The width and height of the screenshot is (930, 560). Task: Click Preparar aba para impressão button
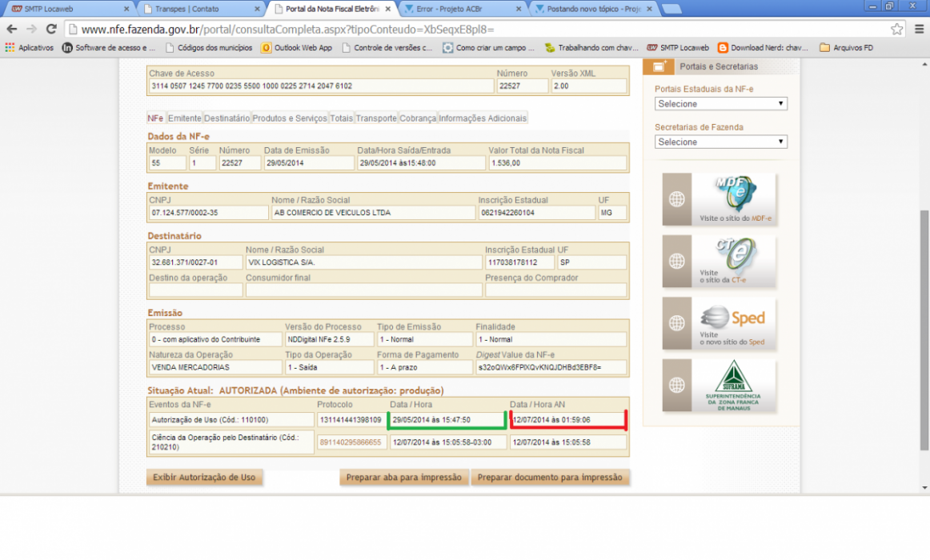click(x=404, y=477)
